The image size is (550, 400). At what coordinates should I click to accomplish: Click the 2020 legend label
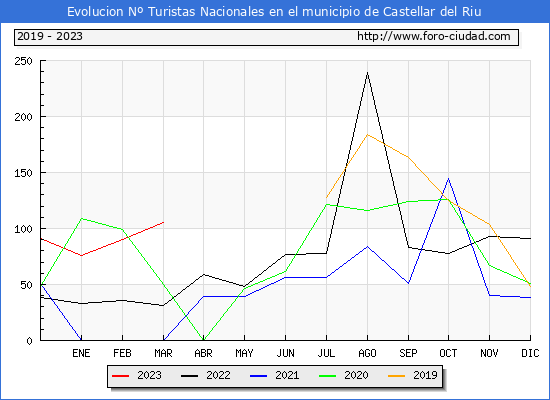[x=356, y=375]
